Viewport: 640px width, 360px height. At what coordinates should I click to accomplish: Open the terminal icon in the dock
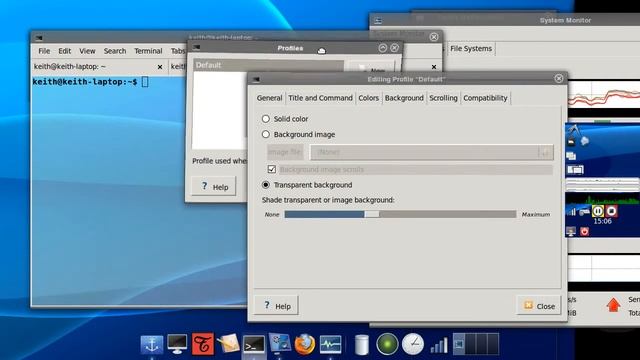pos(253,344)
